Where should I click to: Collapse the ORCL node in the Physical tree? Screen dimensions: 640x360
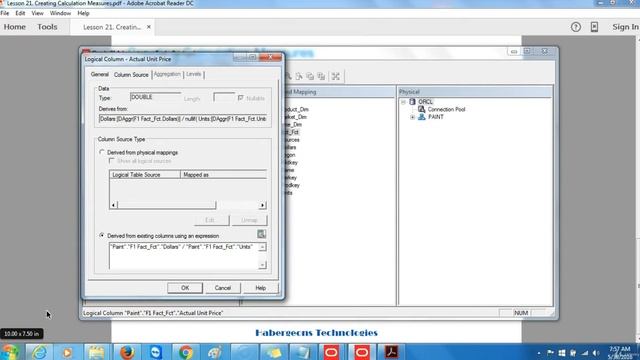[x=403, y=102]
